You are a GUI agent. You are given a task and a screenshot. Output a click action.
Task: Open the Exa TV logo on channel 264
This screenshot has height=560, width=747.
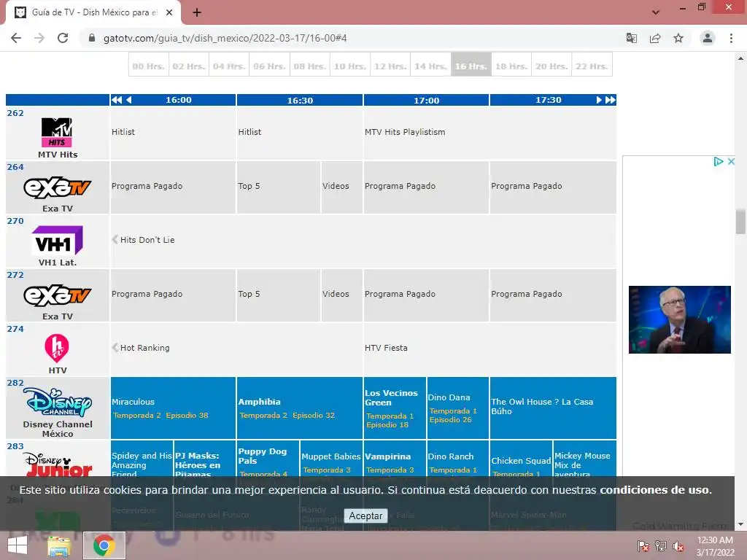pos(57,187)
